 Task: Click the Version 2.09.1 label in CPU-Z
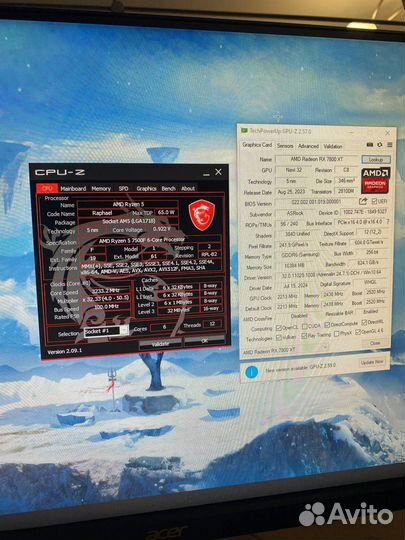[x=64, y=352]
